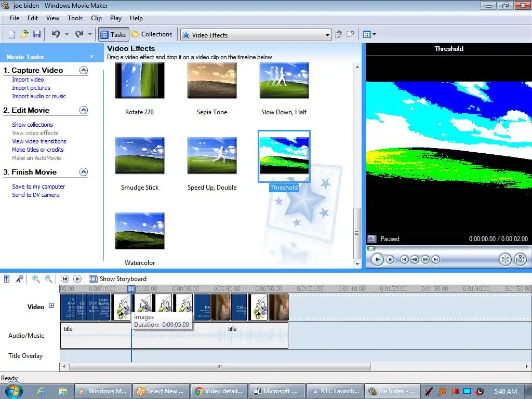Toggle the Tasks pane button
Viewport: 532px width, 399px height.
114,34
